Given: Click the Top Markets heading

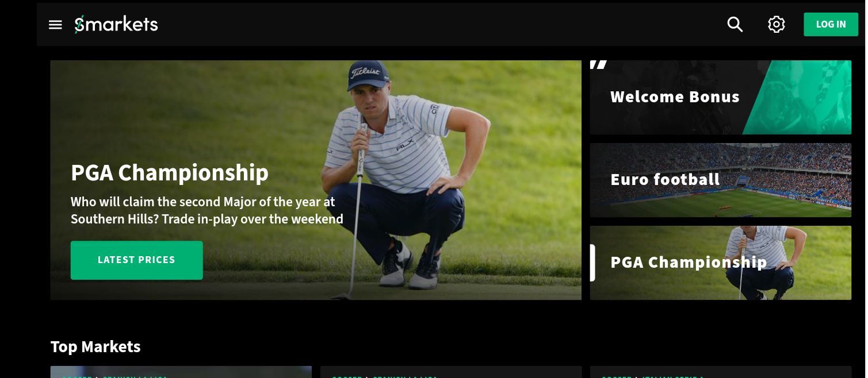Looking at the screenshot, I should pos(95,347).
